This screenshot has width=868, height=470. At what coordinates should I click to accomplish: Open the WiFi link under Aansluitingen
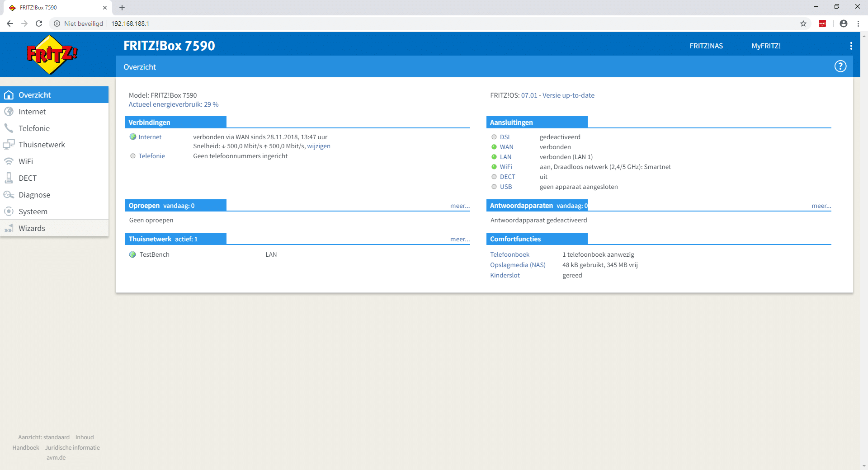(506, 167)
